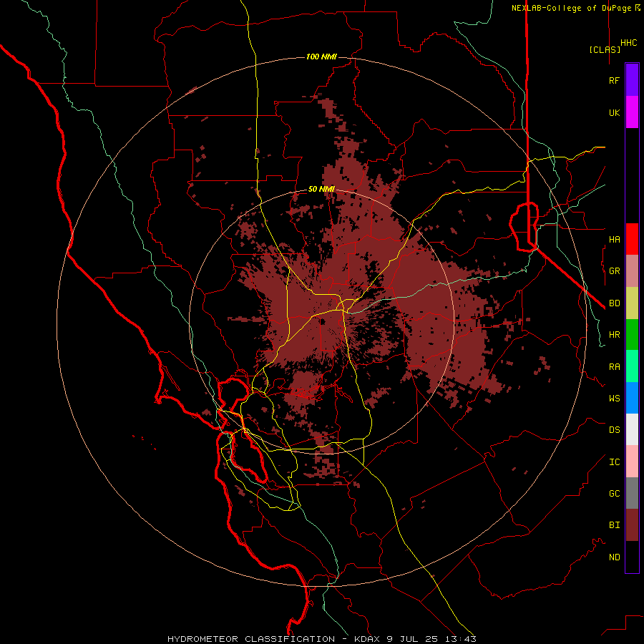The width and height of the screenshot is (644, 644).
Task: Click the RF purple legend swatch
Action: point(632,80)
